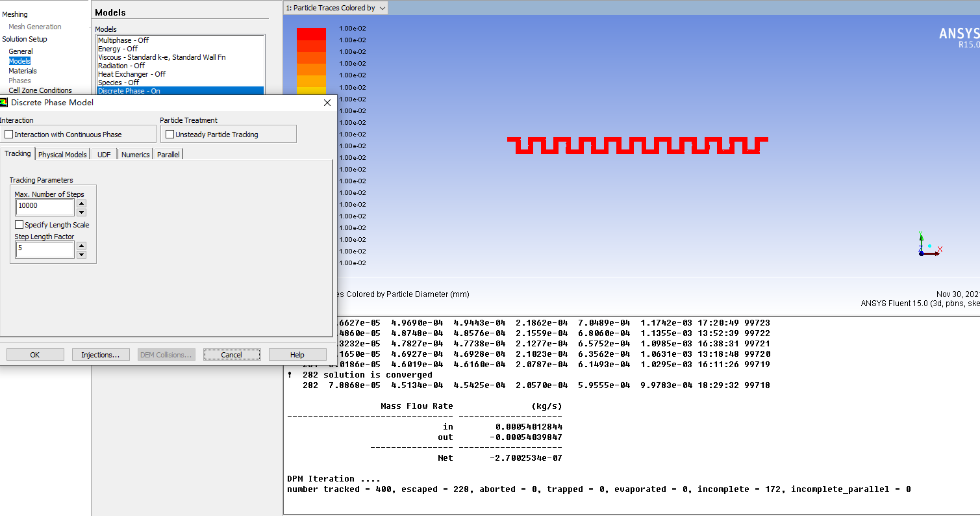980x516 pixels.
Task: Click the ANSYS logo in graphics window
Action: click(x=959, y=34)
